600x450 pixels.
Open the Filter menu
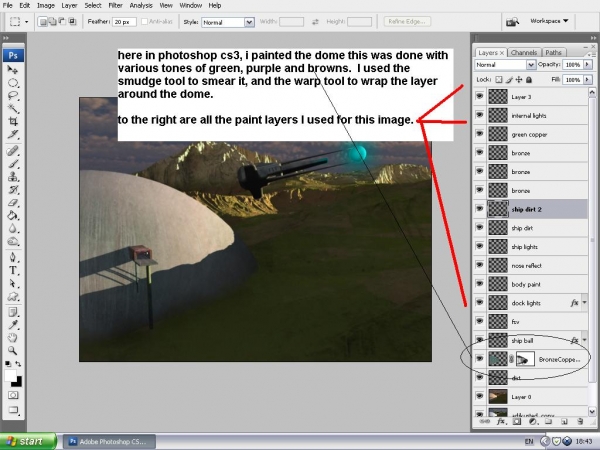click(115, 6)
